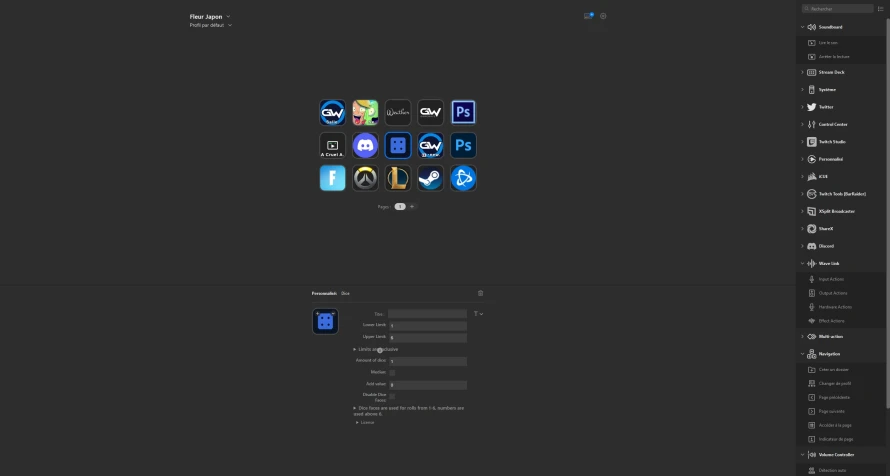Viewport: 890px width, 476px height.
Task: Select the Overwatch key
Action: (x=365, y=178)
